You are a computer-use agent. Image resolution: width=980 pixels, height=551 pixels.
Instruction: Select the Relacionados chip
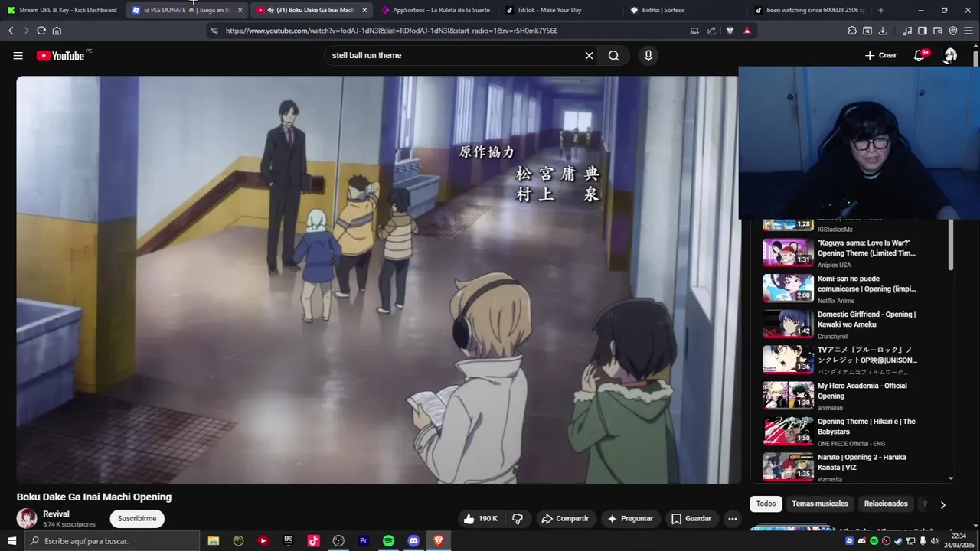pos(886,504)
